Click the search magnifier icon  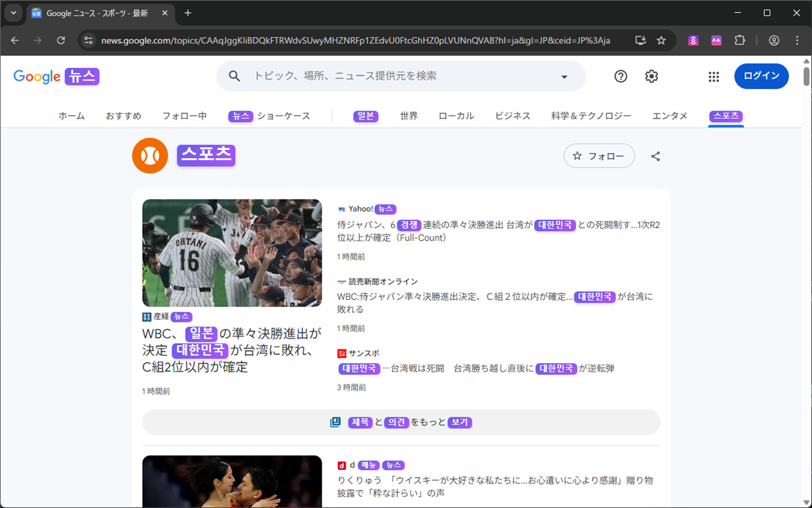tap(234, 76)
